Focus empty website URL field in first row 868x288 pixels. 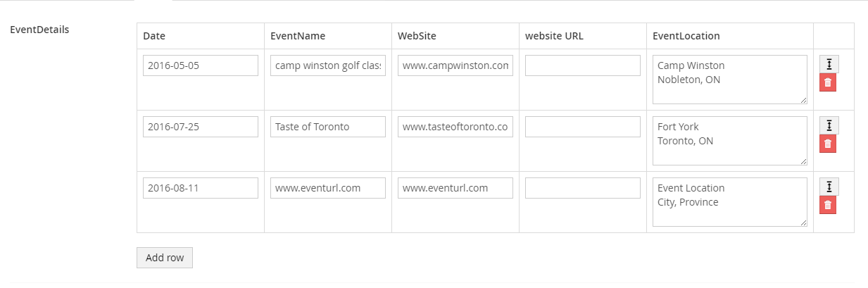coord(583,65)
